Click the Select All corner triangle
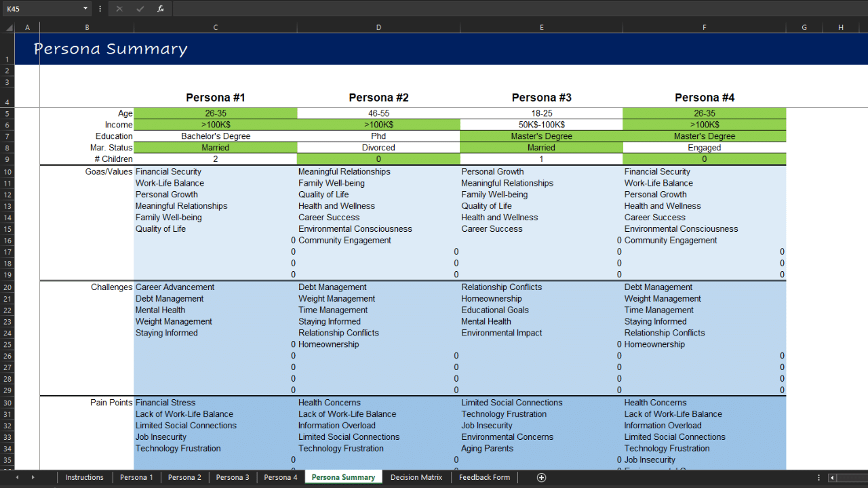The height and width of the screenshot is (488, 868). tap(9, 28)
